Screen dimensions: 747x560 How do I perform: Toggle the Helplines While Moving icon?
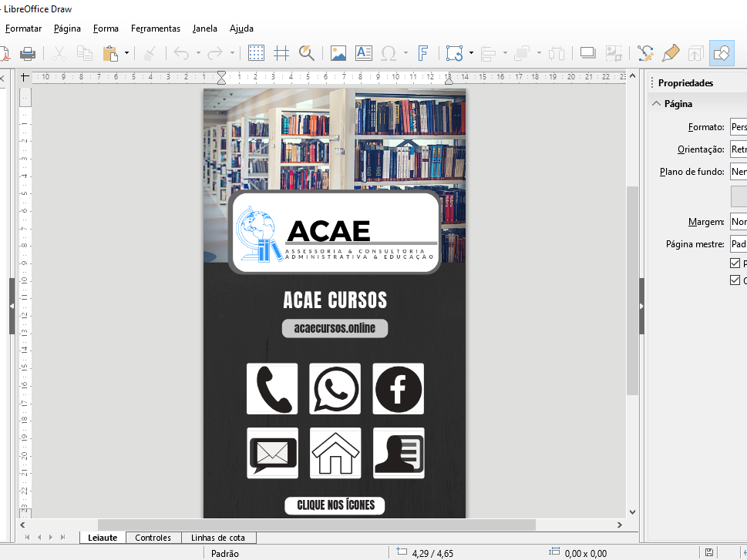(281, 53)
